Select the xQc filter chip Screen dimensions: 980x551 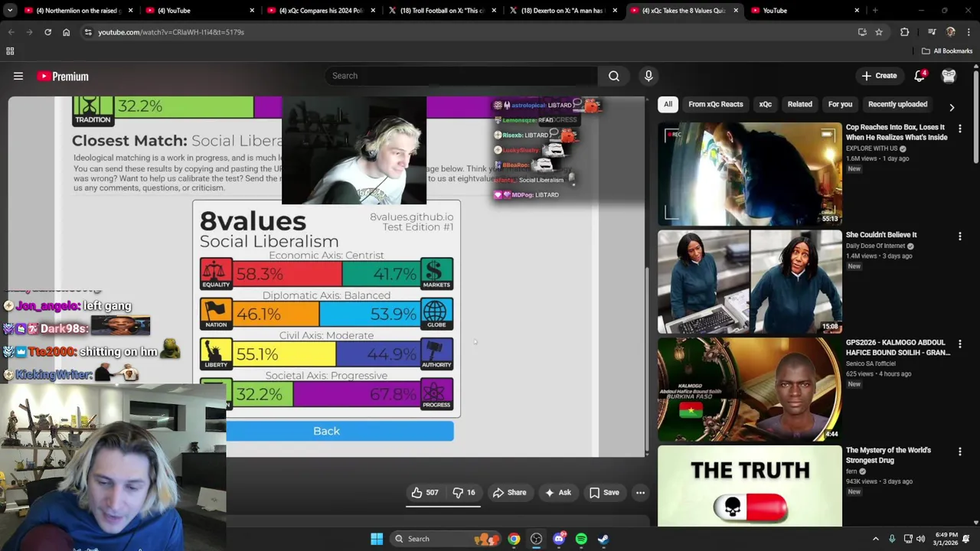766,104
